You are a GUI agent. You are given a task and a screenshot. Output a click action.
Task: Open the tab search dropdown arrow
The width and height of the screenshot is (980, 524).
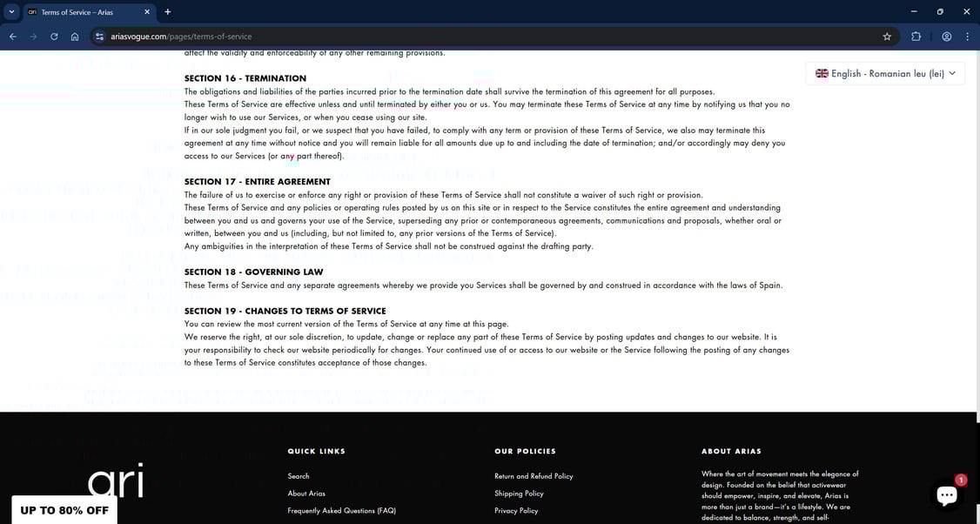point(11,12)
